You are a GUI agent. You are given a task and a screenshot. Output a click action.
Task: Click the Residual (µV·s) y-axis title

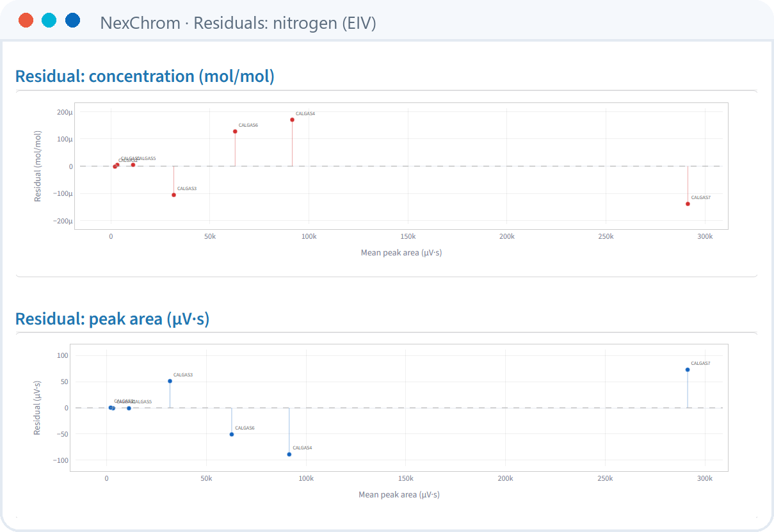(x=37, y=408)
